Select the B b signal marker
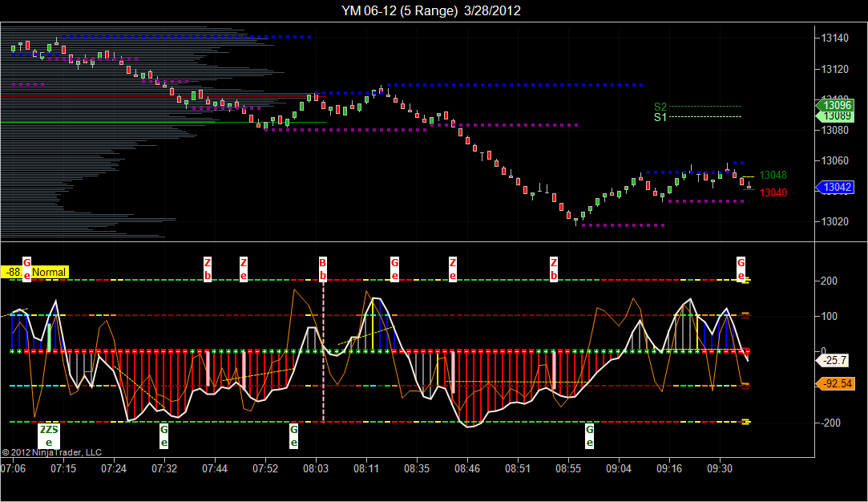This screenshot has width=868, height=502. 323,269
